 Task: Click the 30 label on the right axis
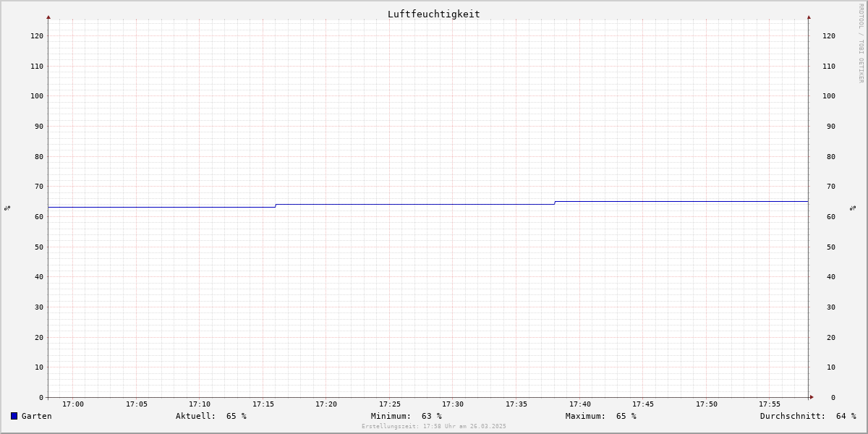(831, 307)
